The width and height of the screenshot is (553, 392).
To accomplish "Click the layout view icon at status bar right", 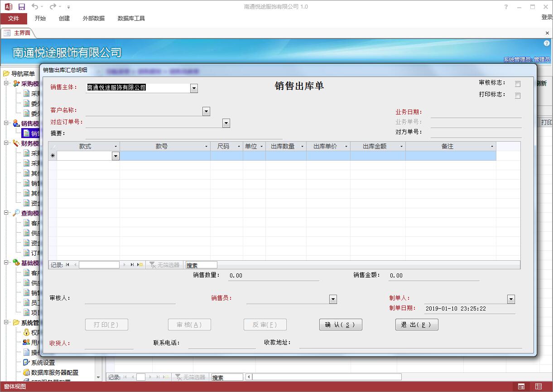I will coord(539,387).
